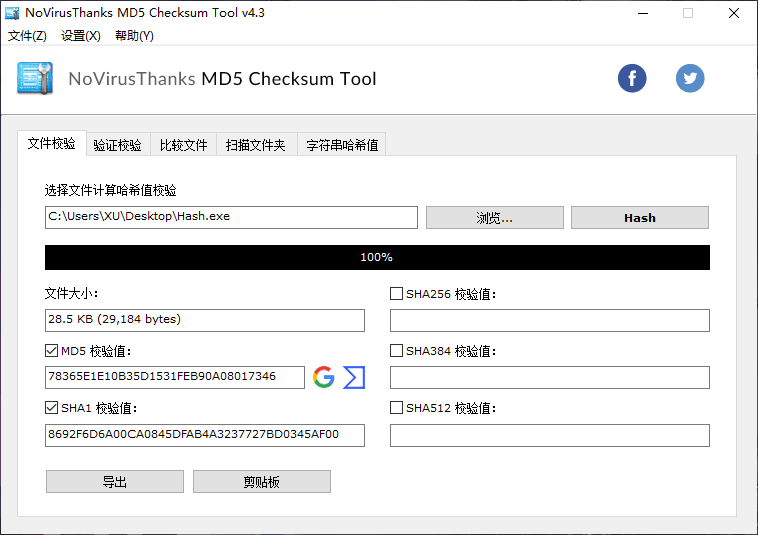
Task: Minimize the MD5 Checksum Tool window
Action: pyautogui.click(x=643, y=14)
